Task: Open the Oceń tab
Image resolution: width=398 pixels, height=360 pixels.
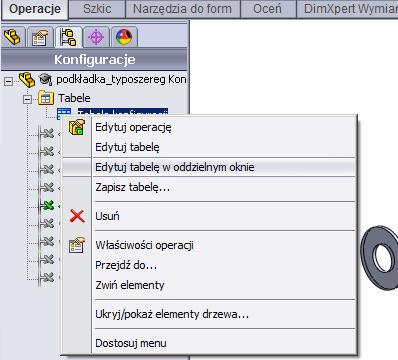Action: click(x=267, y=9)
